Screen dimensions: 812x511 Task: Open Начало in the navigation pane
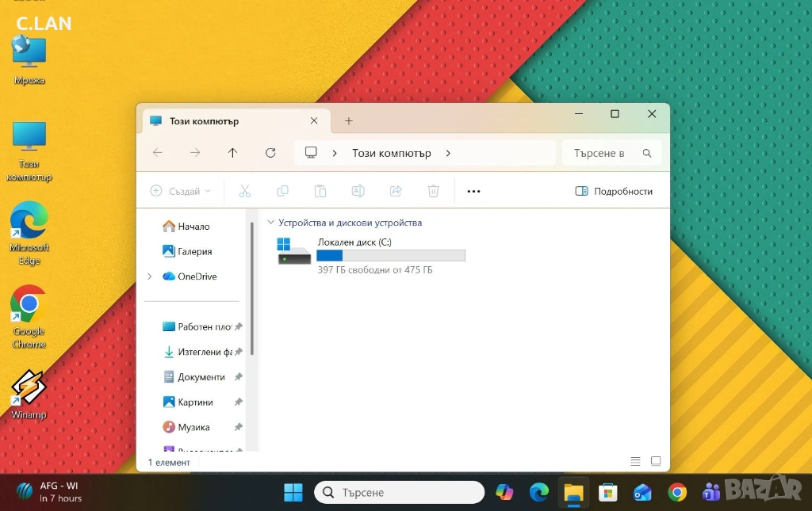[x=193, y=227]
